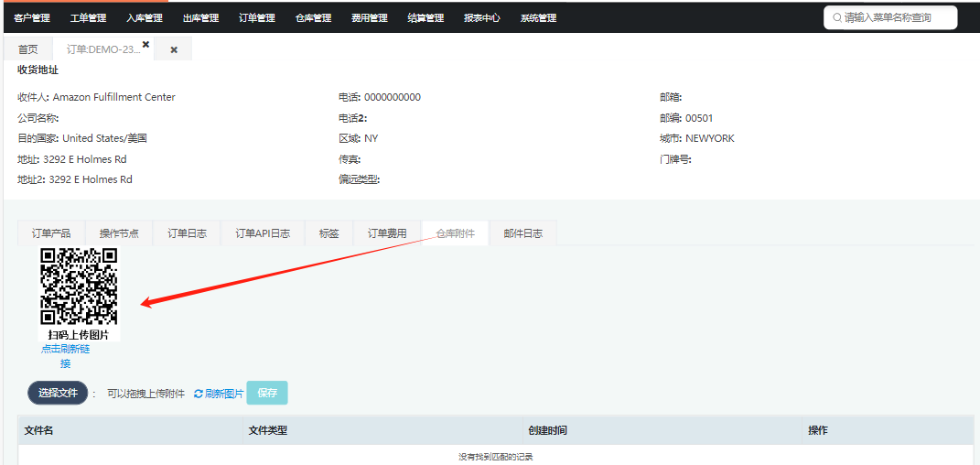This screenshot has width=980, height=465.
Task: Click the standalone close-all tabs X
Action: (174, 50)
